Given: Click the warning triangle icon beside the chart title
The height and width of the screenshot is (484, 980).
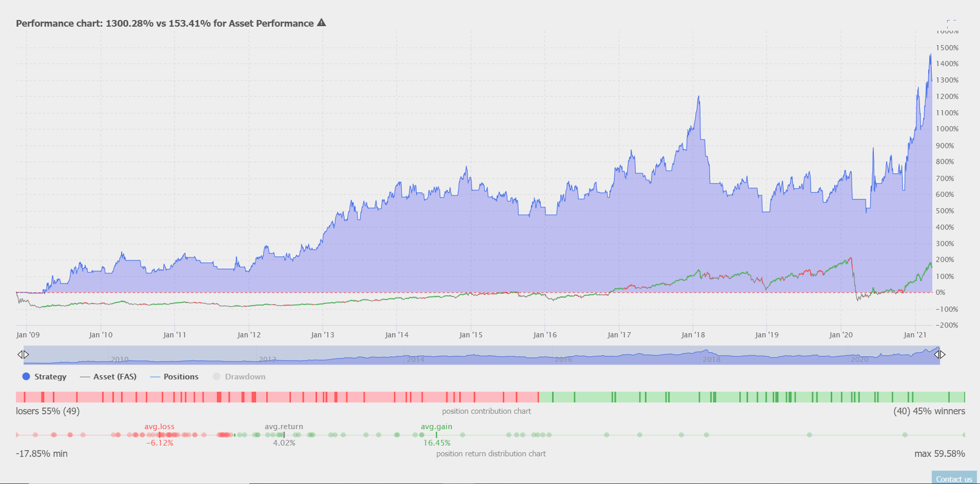Looking at the screenshot, I should [321, 23].
